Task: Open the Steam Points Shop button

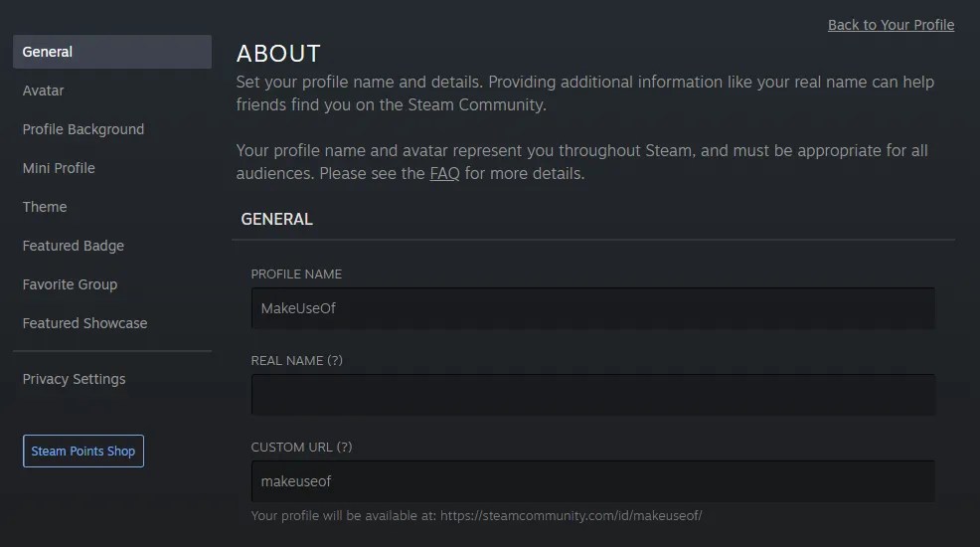Action: click(83, 451)
